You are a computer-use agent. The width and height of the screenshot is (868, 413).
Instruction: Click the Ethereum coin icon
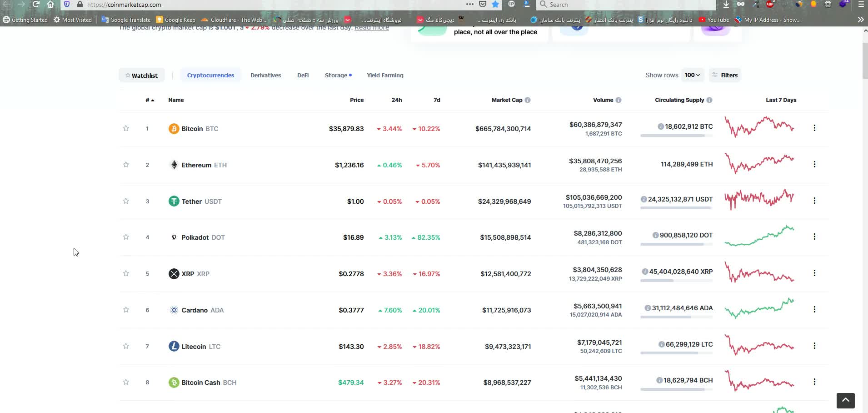pyautogui.click(x=174, y=165)
